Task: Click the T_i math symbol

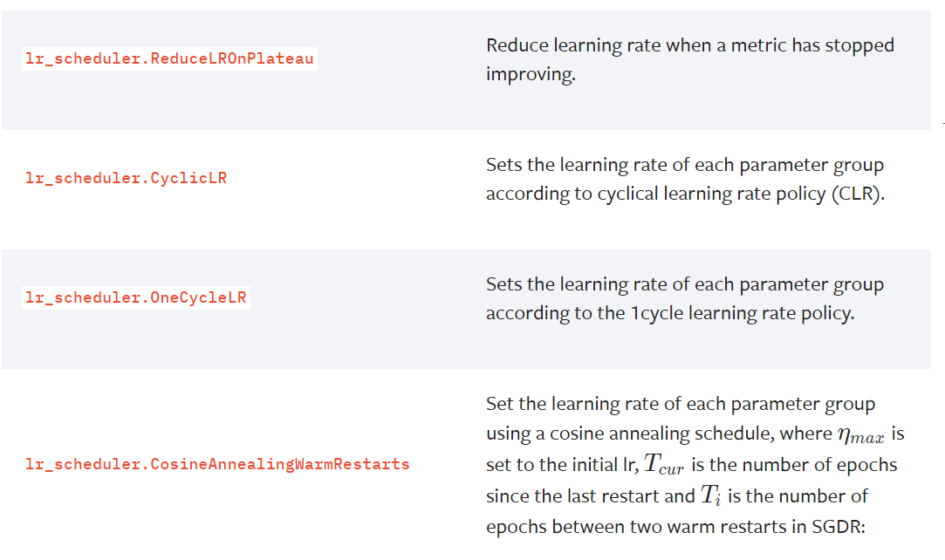Action: pyautogui.click(x=710, y=495)
